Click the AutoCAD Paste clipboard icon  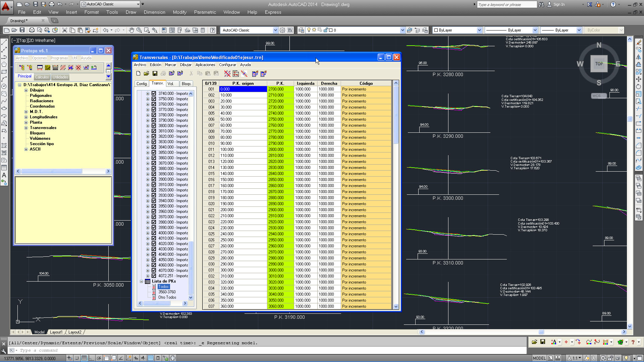click(x=80, y=30)
